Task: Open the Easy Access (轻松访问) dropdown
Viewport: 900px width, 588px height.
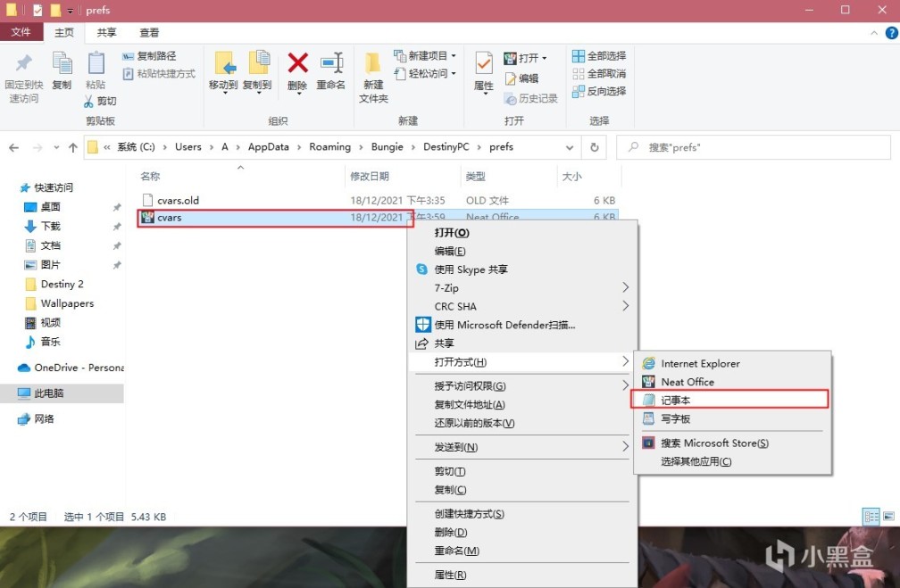Action: pos(425,73)
